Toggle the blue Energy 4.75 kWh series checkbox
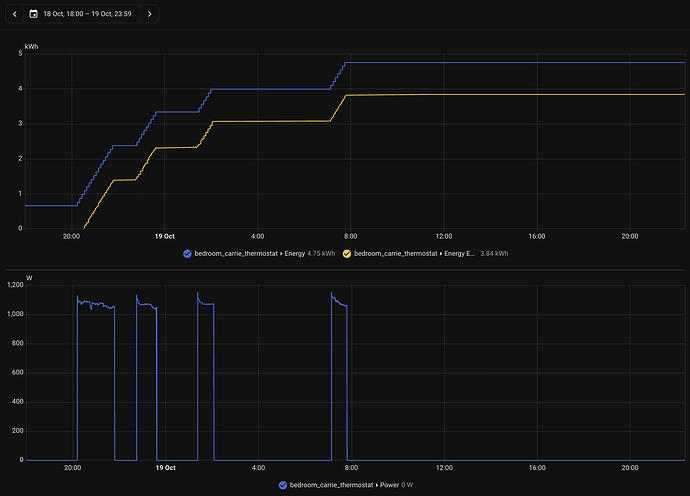 click(187, 254)
